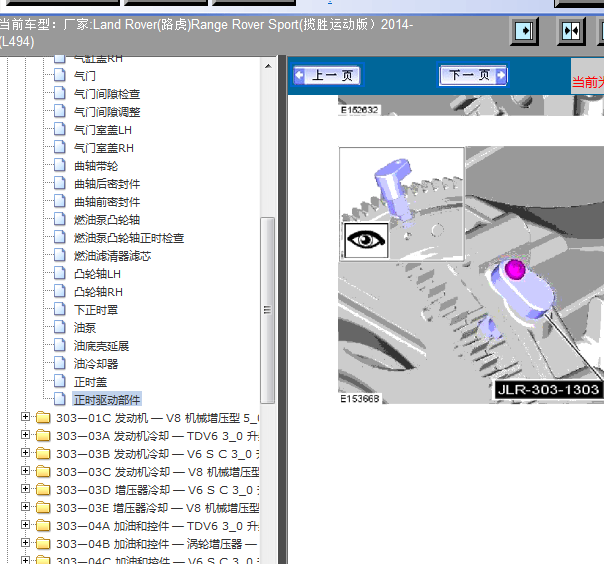Image resolution: width=604 pixels, height=564 pixels.
Task: Click the timing tool inset thumbnail
Action: click(x=401, y=204)
